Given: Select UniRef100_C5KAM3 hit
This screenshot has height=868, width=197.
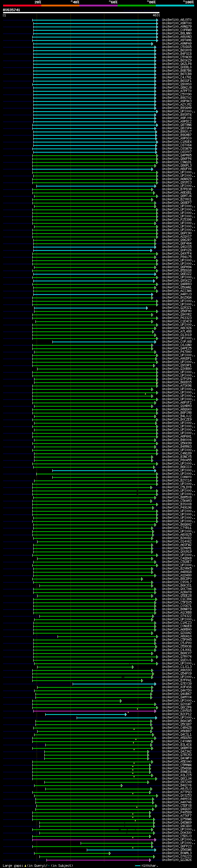Looking at the screenshot, I should [x=177, y=501].
